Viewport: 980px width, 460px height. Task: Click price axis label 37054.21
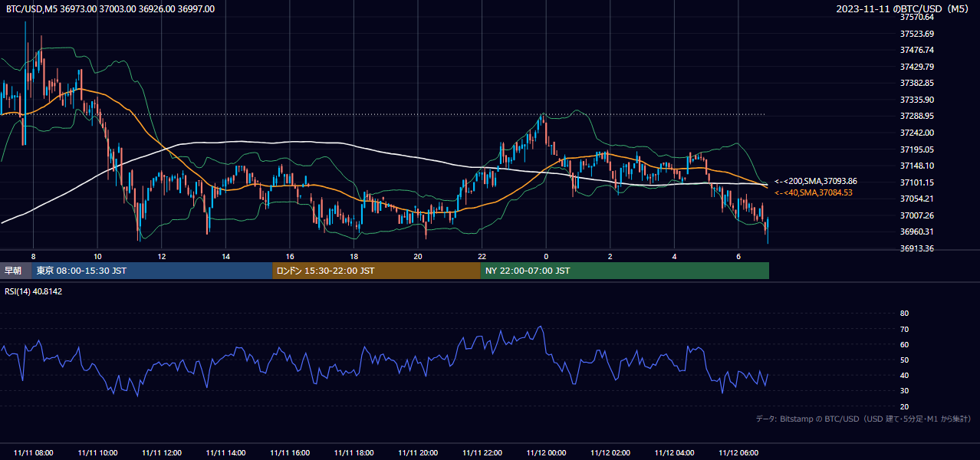click(x=916, y=199)
